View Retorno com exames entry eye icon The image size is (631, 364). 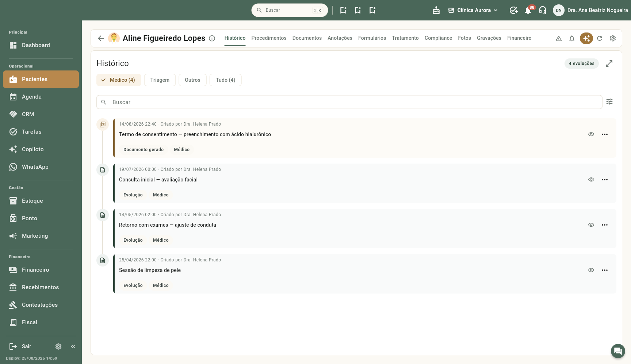591,225
